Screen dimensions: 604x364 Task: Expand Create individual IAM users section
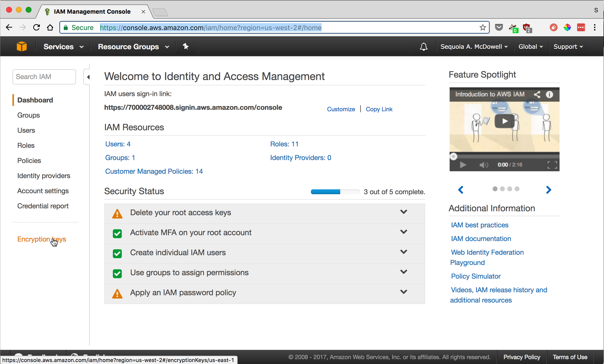coord(403,252)
